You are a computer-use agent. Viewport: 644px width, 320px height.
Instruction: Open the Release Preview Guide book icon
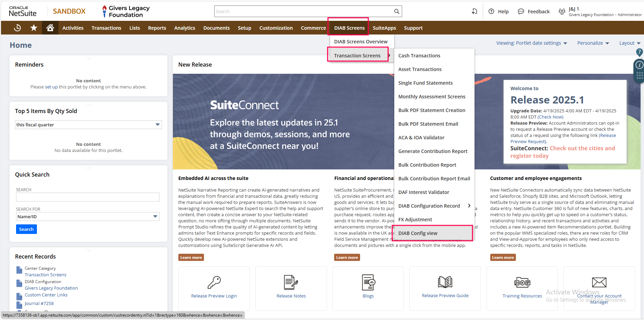point(445,282)
